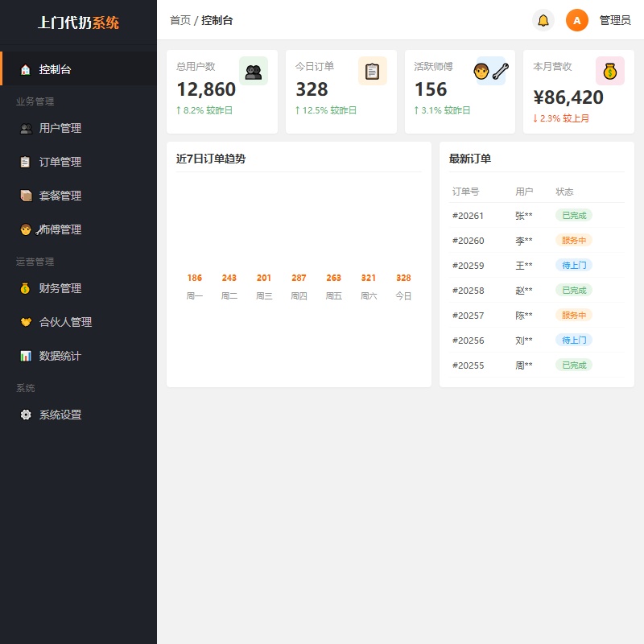Click 待上门 status badge for #20259

tap(574, 266)
